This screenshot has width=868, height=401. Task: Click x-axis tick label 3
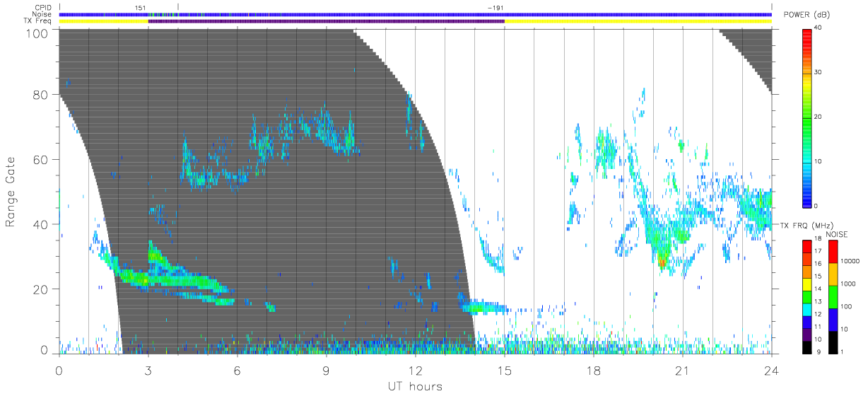pyautogui.click(x=148, y=371)
